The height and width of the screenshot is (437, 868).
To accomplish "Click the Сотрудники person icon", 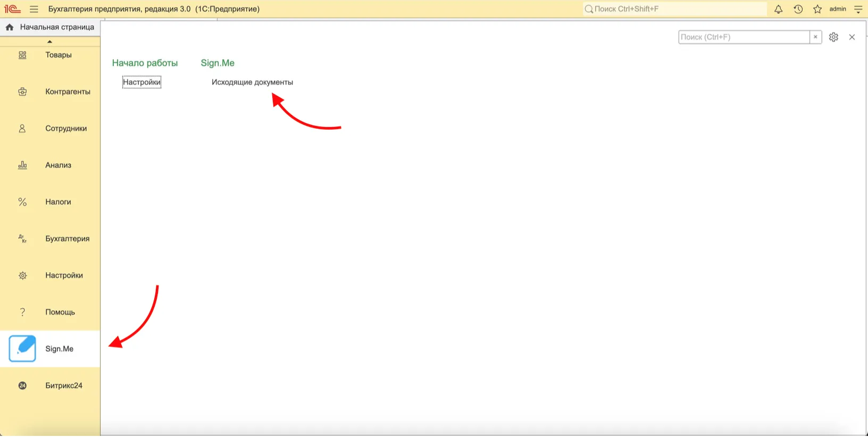I will (22, 128).
